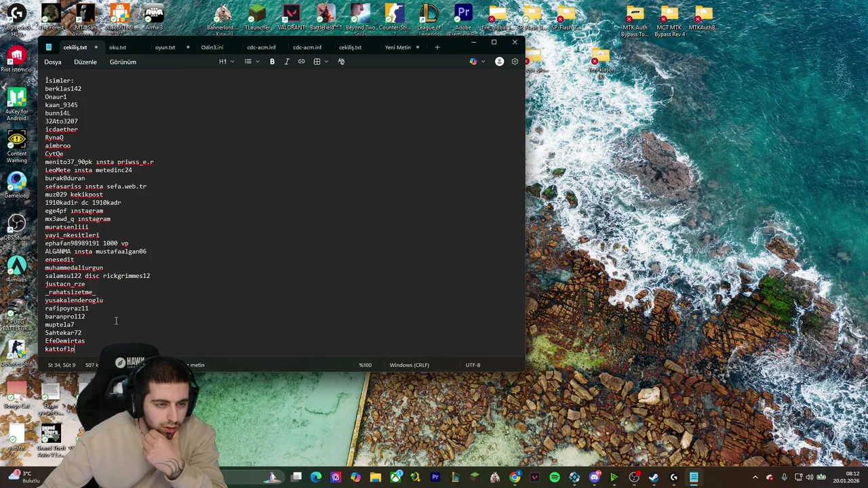Click the St 34, Süt 9 cursor position
868x488 pixels.
pyautogui.click(x=61, y=365)
